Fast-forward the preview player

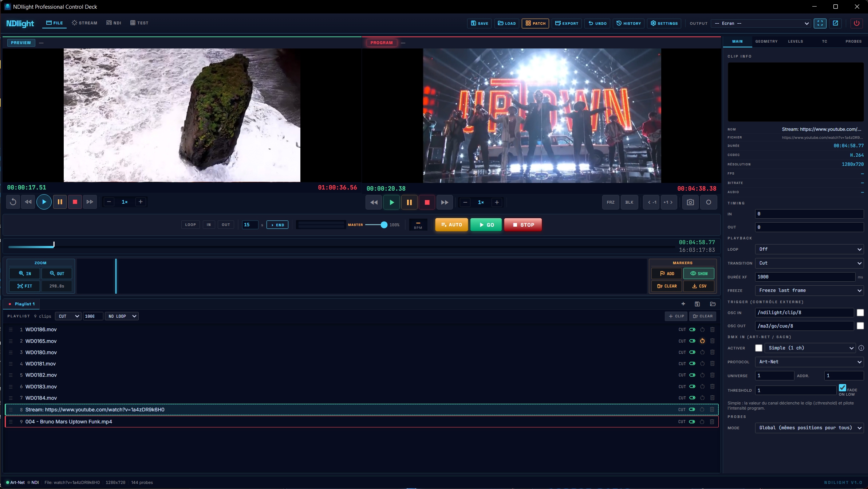[x=90, y=202]
